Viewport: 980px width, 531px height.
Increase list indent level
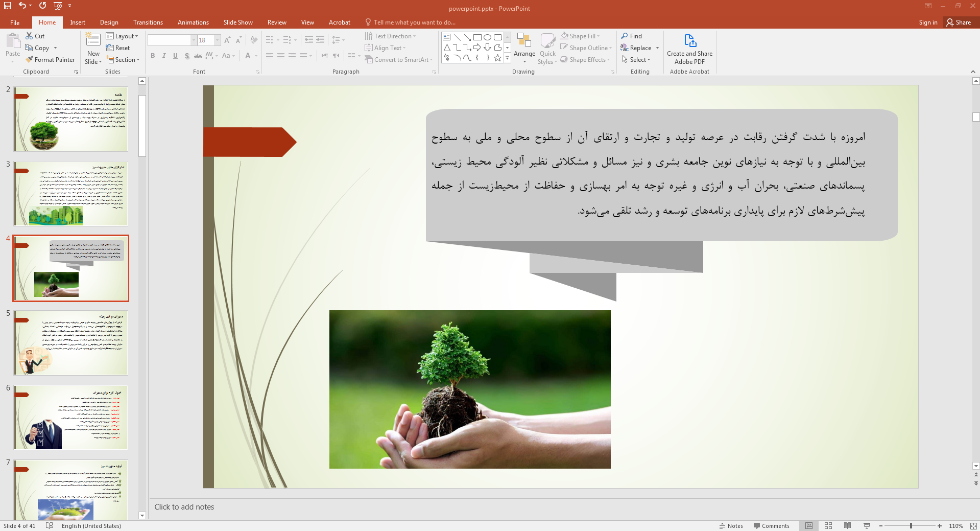pos(320,40)
